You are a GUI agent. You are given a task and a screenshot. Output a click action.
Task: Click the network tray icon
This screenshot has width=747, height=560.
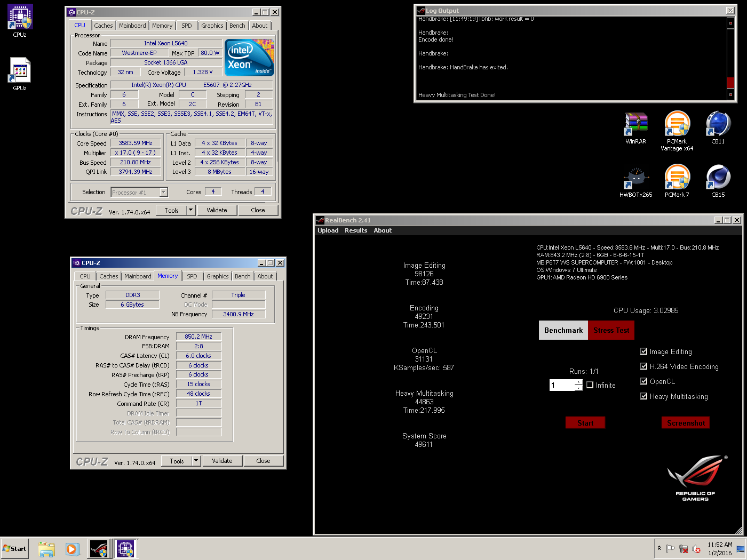[x=684, y=549]
